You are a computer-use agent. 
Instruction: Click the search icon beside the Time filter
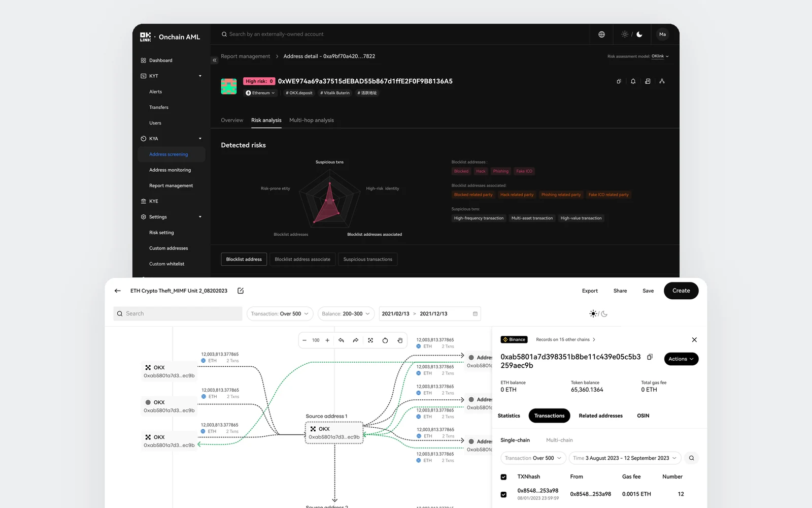click(691, 458)
